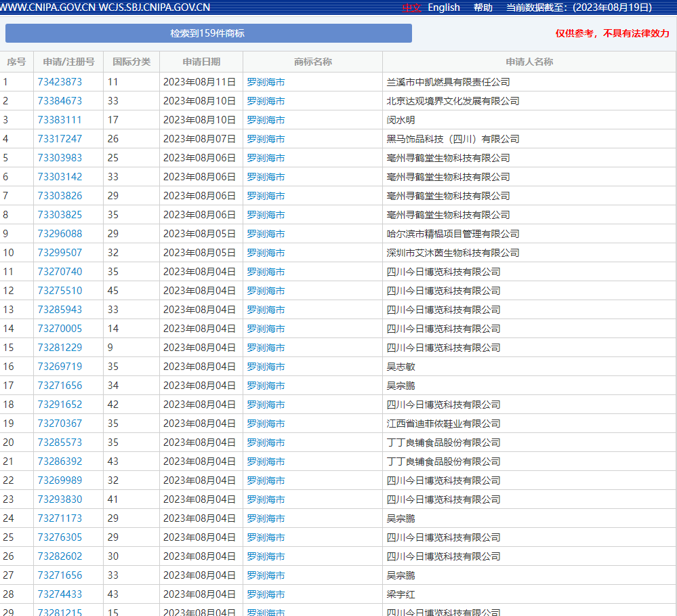
Task: Select applicant 深圳市艾沐茵生物科技有限公司
Action: point(453,253)
